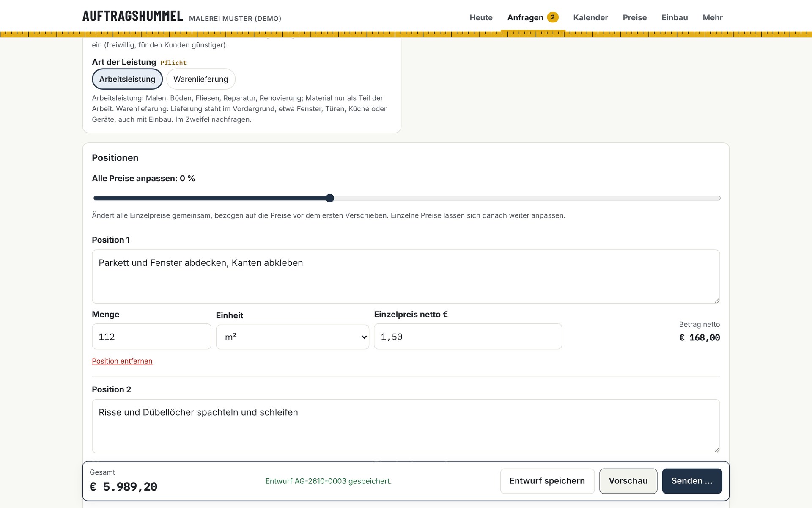Viewport: 812px width, 508px height.
Task: Open the Mehr menu
Action: pyautogui.click(x=712, y=17)
